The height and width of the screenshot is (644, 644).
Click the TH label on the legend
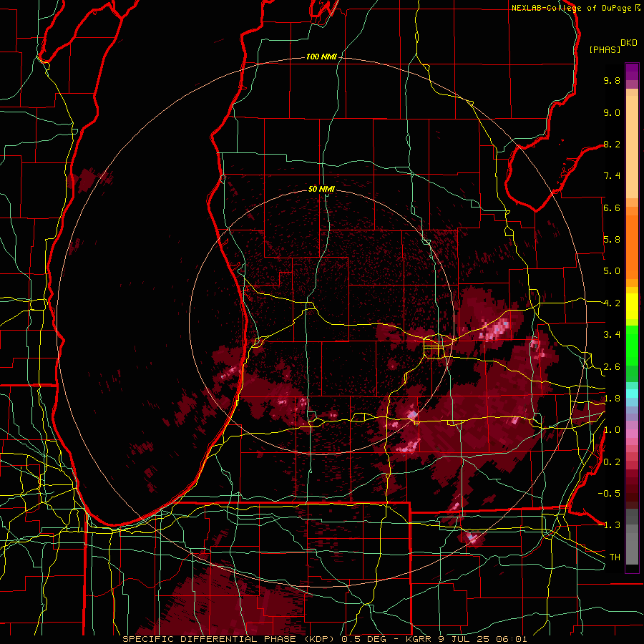click(615, 557)
